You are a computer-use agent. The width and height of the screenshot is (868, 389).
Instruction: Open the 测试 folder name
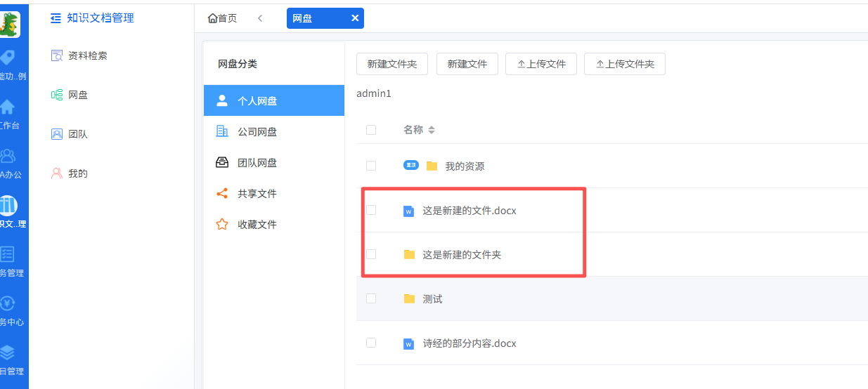coord(432,299)
